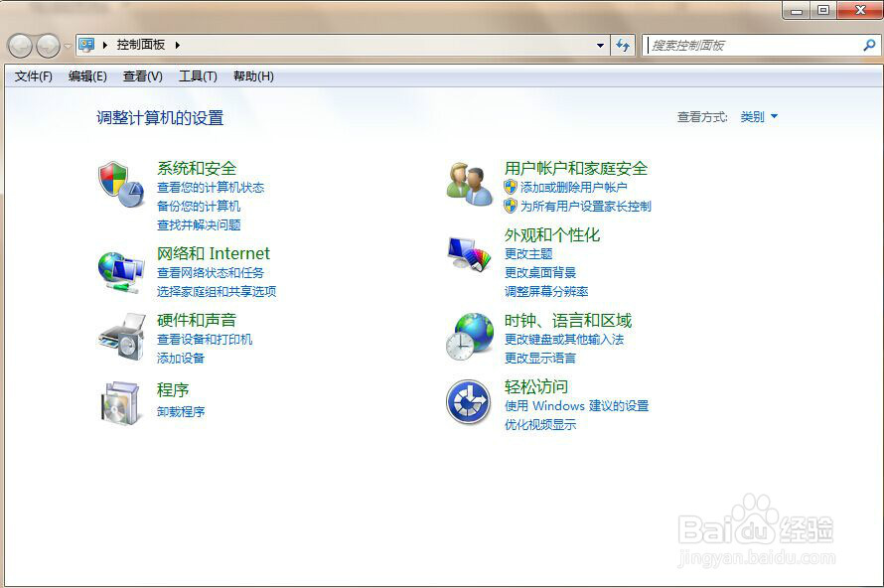Click 更改主题 link

[x=528, y=253]
